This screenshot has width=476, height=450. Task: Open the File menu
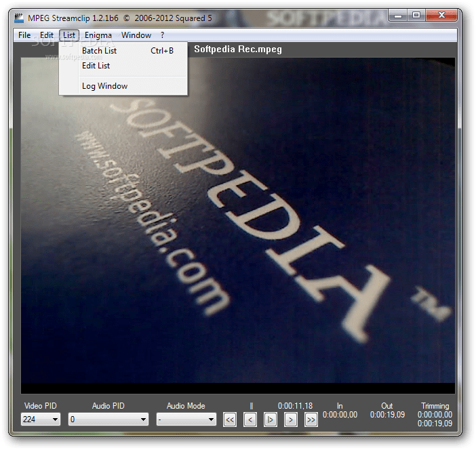coord(24,35)
